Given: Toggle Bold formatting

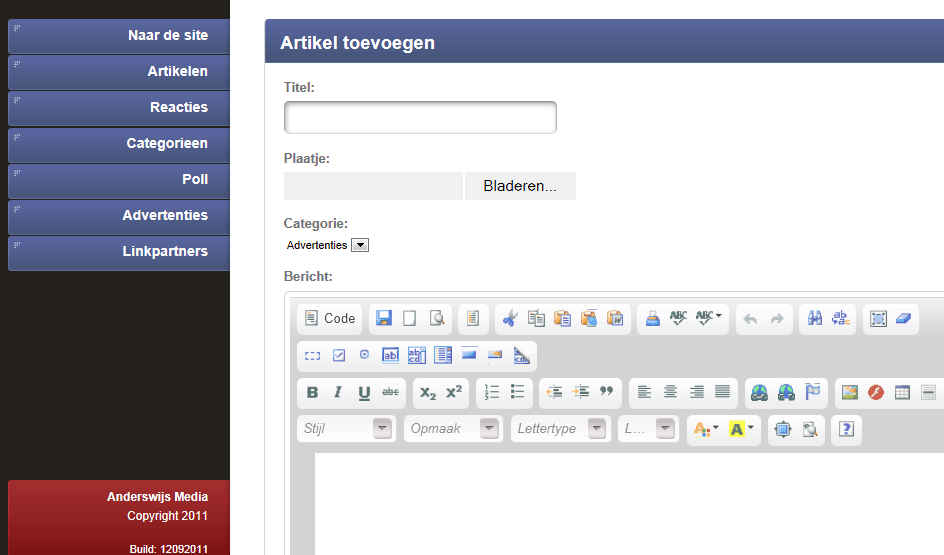Looking at the screenshot, I should click(312, 392).
